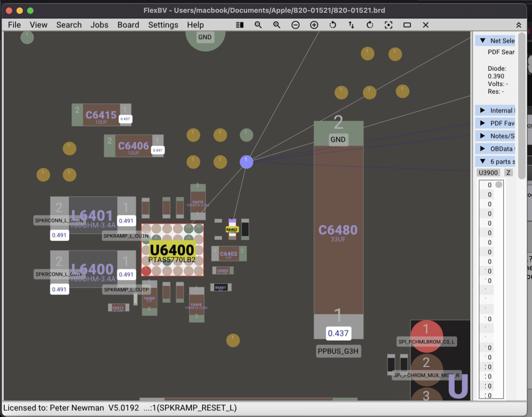
Task: Click the rectangle fit-view toolbar icon
Action: pos(407,25)
